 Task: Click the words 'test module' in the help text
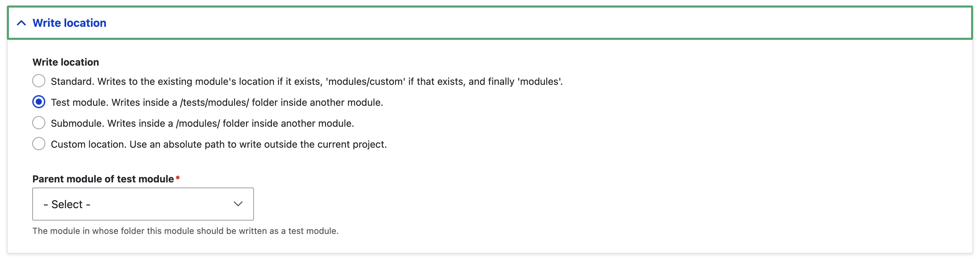312,231
